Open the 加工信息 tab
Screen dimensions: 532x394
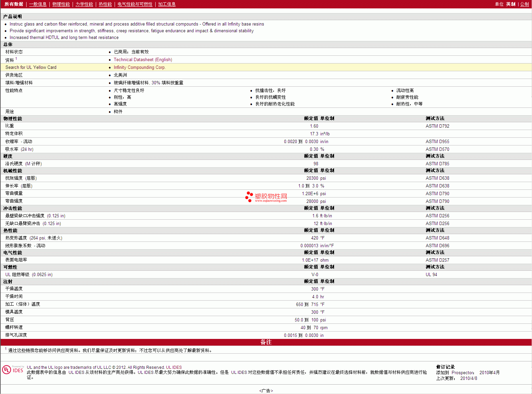pos(167,4)
